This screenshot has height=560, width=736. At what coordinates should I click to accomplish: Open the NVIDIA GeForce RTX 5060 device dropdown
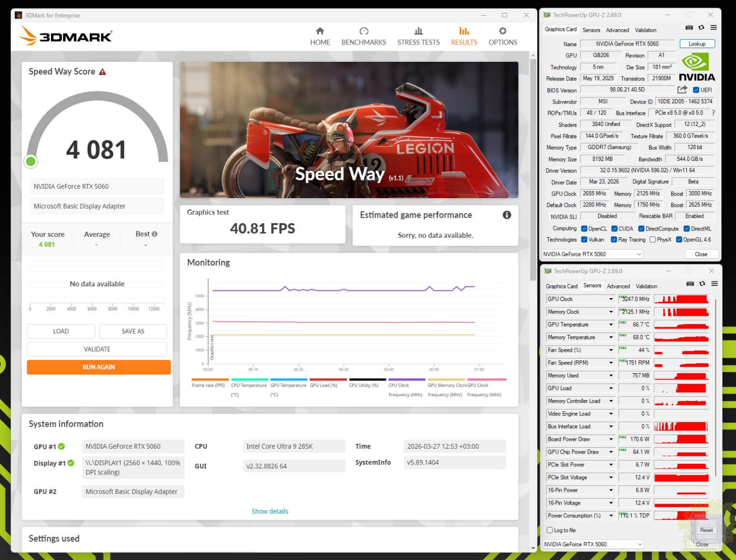point(592,254)
